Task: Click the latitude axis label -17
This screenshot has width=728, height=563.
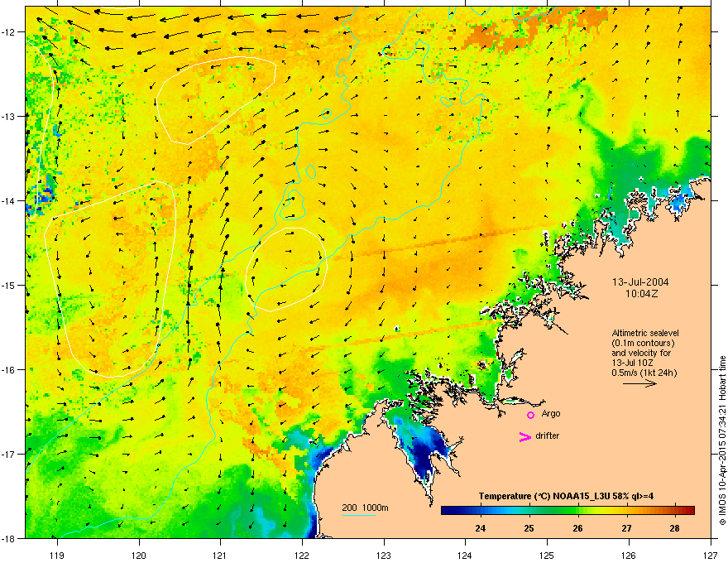Action: tap(9, 454)
